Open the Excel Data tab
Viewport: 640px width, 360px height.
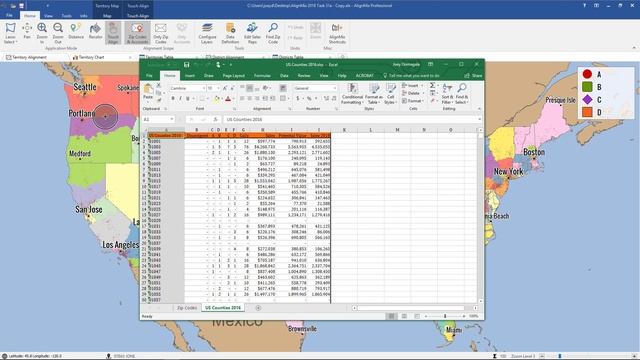click(x=284, y=76)
